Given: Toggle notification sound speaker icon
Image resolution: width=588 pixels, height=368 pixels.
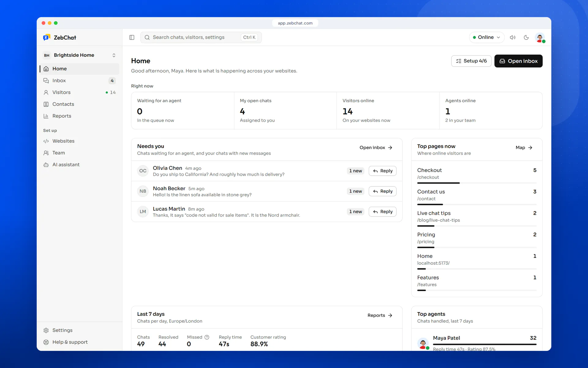Looking at the screenshot, I should (x=512, y=37).
